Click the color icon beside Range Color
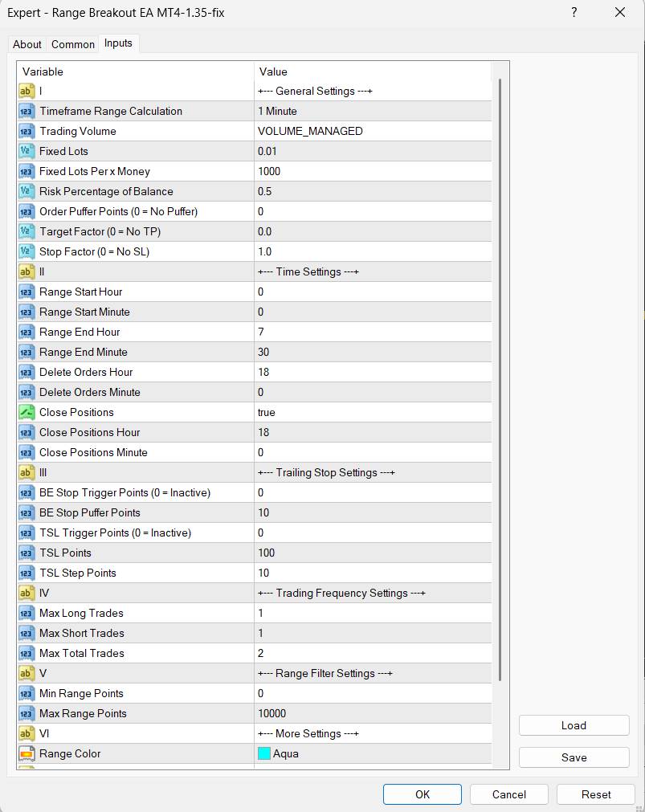The image size is (645, 812). click(27, 754)
